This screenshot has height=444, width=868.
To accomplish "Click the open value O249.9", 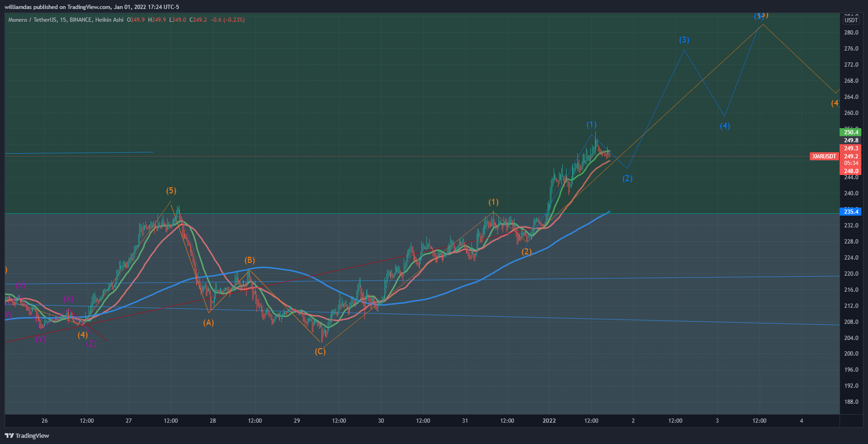I will [136, 20].
